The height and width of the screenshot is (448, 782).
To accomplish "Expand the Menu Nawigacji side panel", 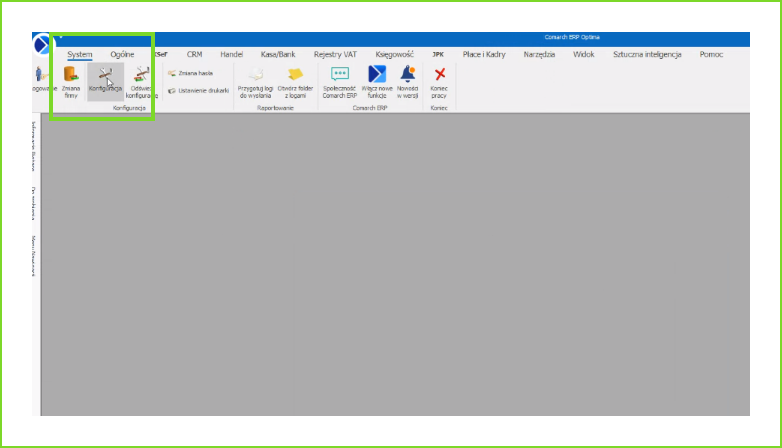I will 34,256.
